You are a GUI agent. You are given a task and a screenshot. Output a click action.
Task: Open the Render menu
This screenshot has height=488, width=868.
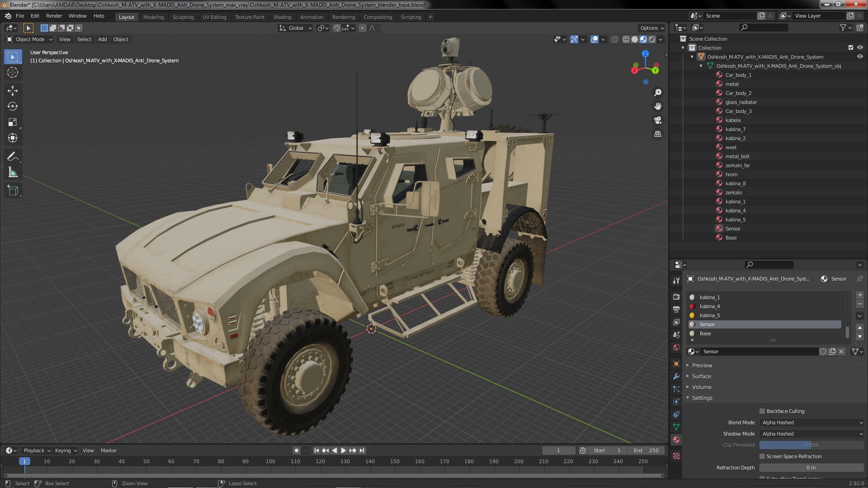coord(54,16)
